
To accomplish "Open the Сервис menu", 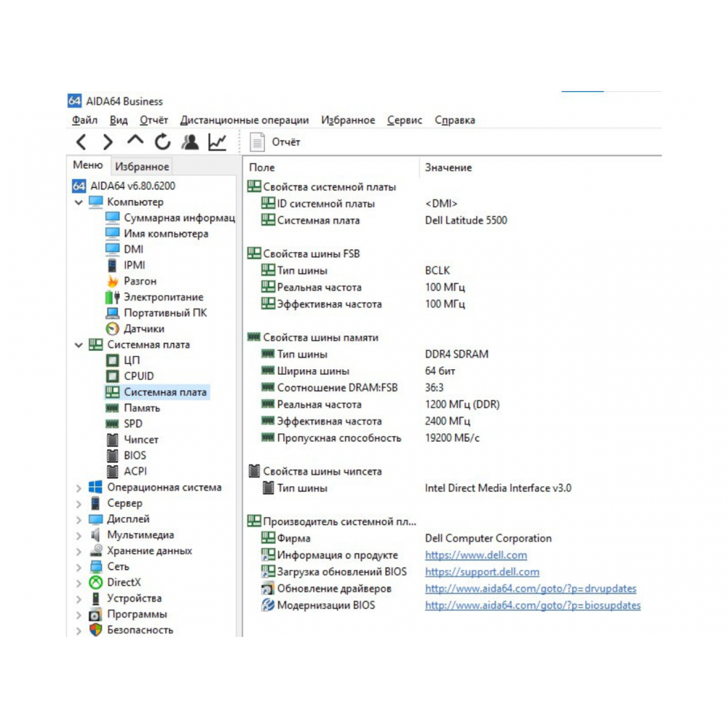I will tap(404, 120).
